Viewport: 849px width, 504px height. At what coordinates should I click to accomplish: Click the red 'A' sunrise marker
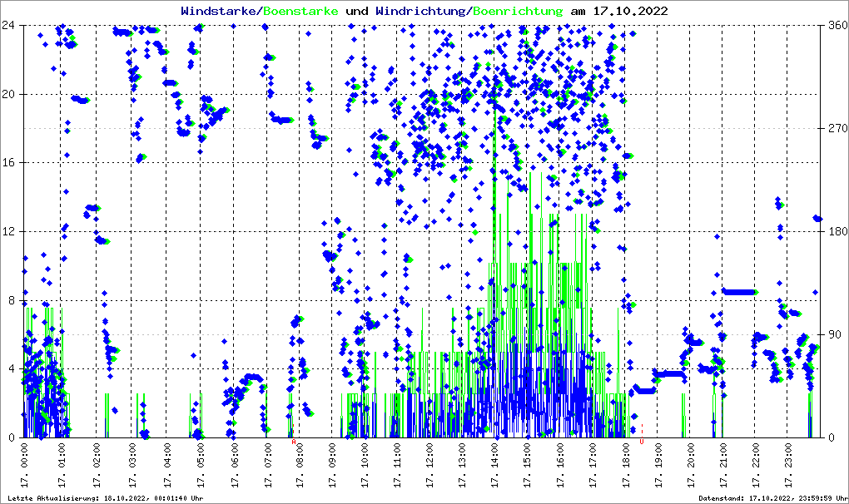(294, 442)
